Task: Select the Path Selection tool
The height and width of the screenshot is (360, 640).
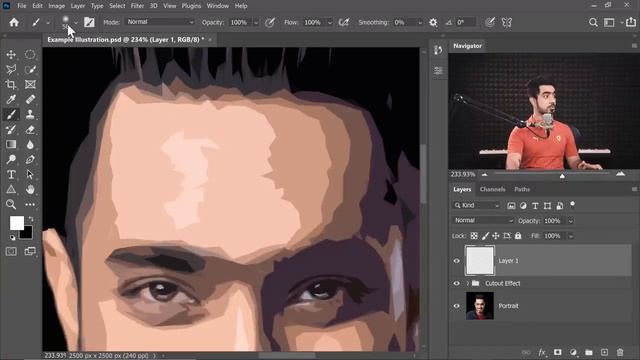Action: pos(30,174)
